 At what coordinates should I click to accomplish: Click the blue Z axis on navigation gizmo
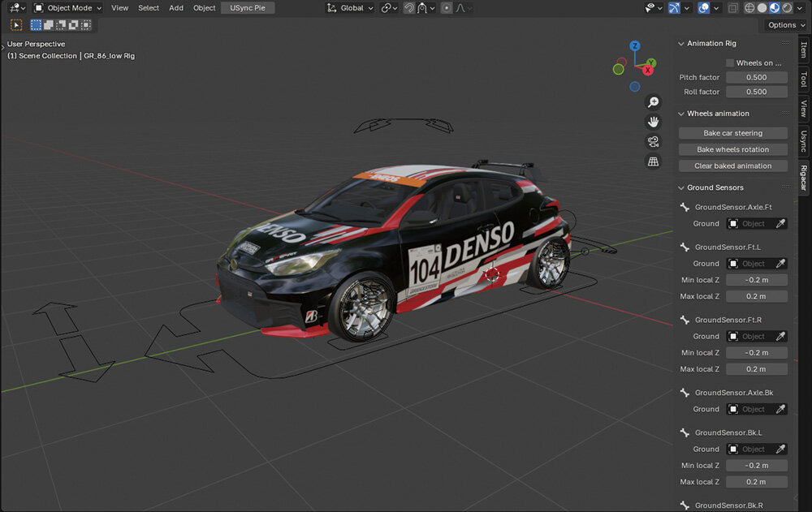635,46
